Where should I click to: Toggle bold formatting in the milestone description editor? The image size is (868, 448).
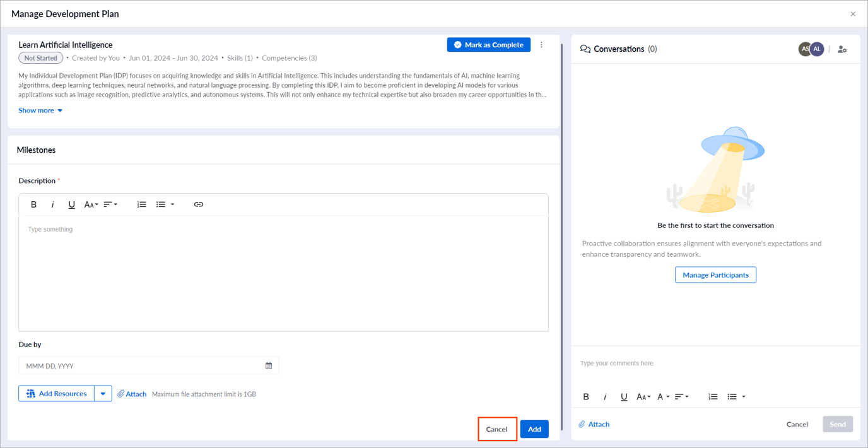pyautogui.click(x=33, y=204)
